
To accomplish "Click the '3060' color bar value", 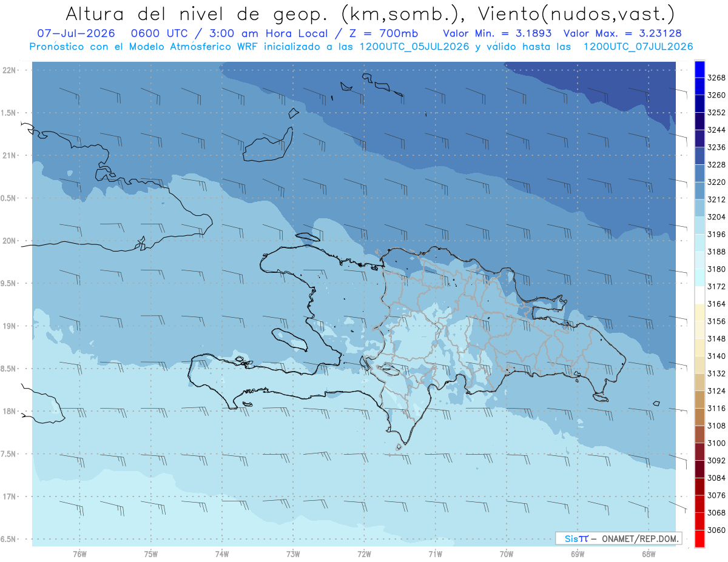I will [716, 529].
